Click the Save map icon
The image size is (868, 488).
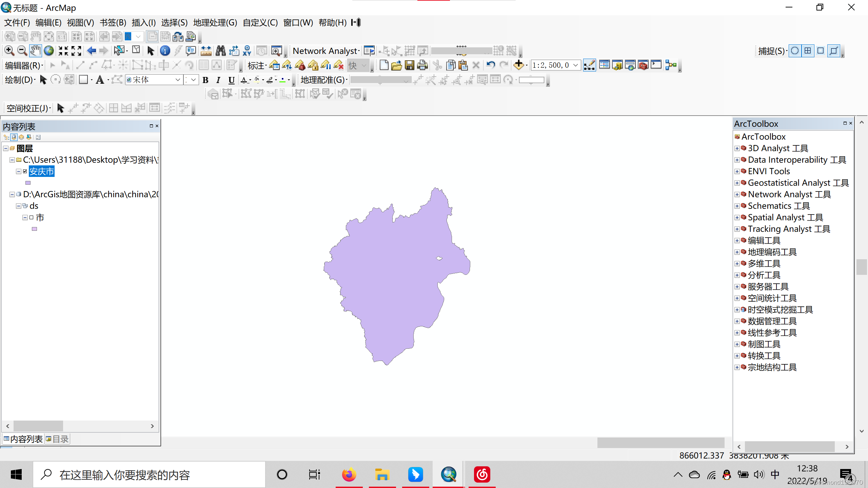(410, 65)
